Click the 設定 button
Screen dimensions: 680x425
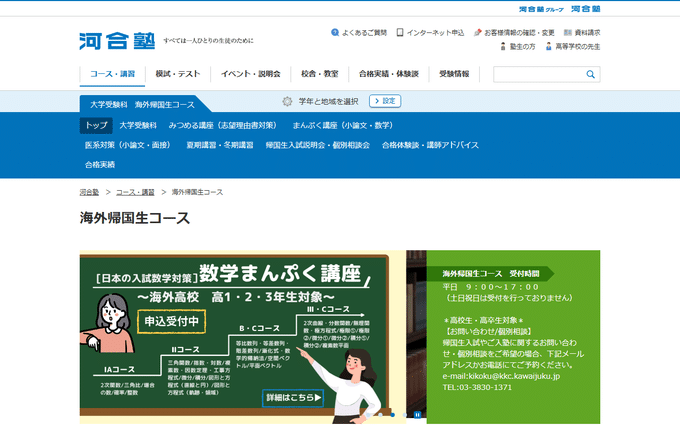coord(385,101)
